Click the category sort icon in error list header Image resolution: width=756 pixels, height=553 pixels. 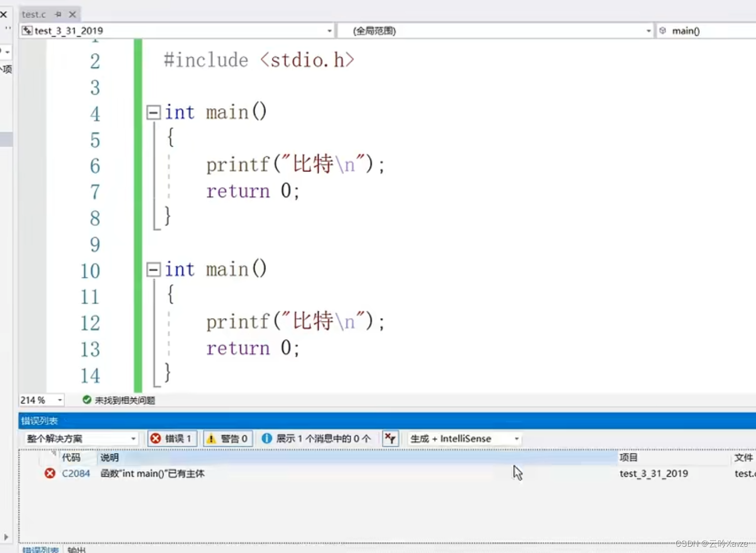click(x=53, y=454)
